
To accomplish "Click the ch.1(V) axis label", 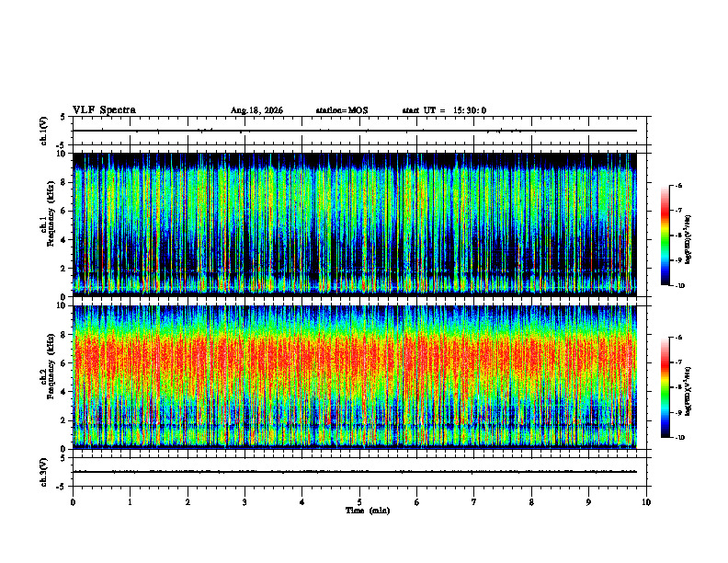I will coord(43,131).
